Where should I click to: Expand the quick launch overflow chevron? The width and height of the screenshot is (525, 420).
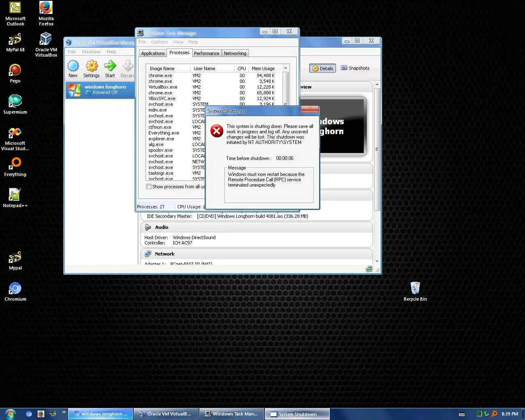[x=64, y=412]
